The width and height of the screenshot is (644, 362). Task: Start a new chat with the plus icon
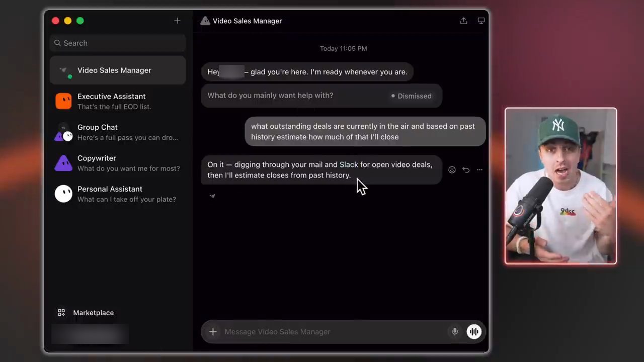point(177,21)
